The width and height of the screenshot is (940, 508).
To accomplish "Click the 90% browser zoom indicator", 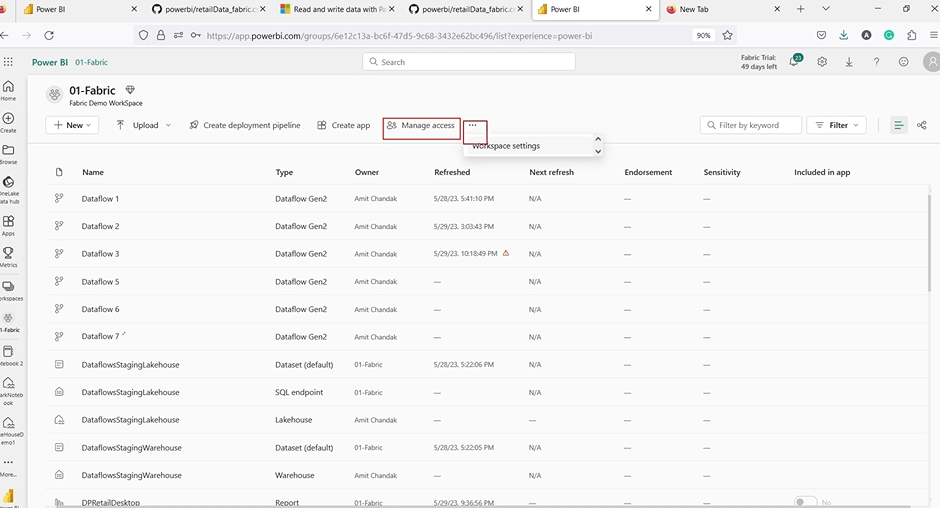I will coord(703,35).
